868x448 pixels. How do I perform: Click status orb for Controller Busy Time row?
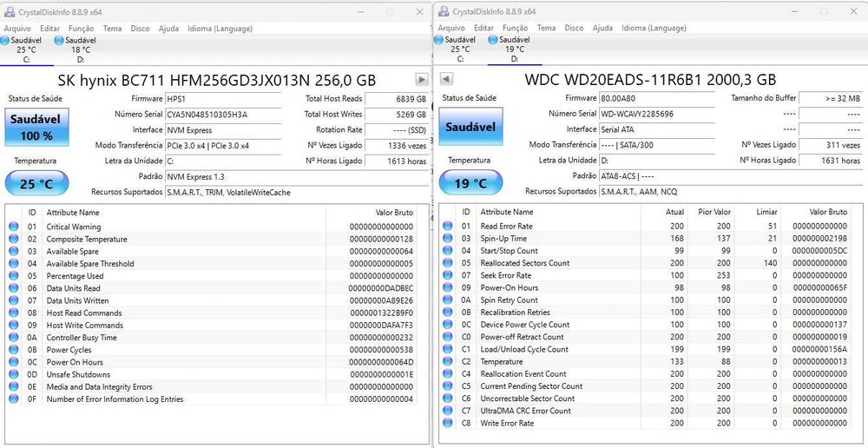click(x=14, y=337)
